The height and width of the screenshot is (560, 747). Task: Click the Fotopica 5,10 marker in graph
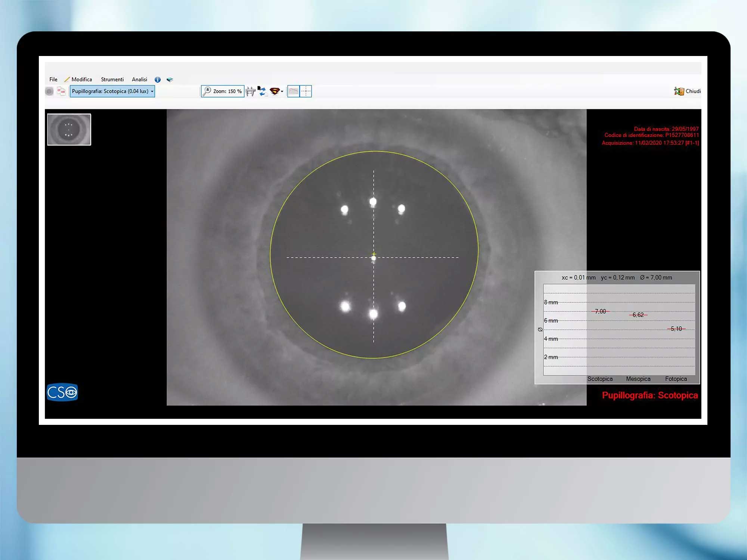click(x=676, y=329)
